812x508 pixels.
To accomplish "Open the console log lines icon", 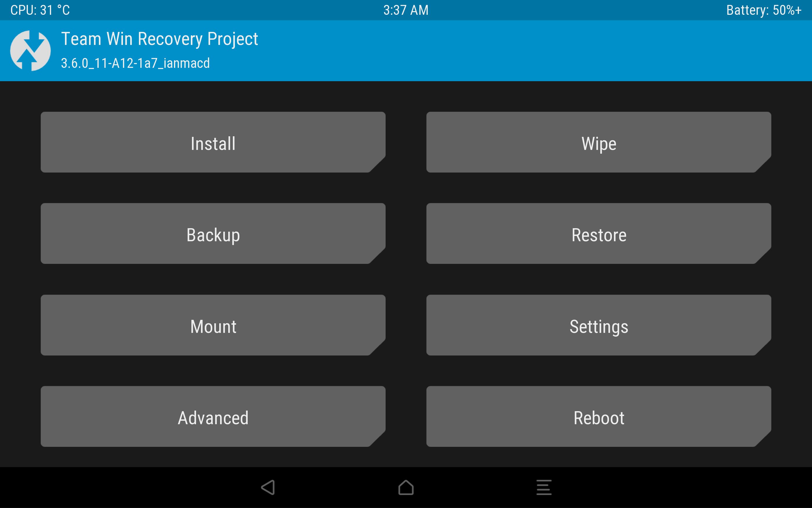I will point(544,487).
